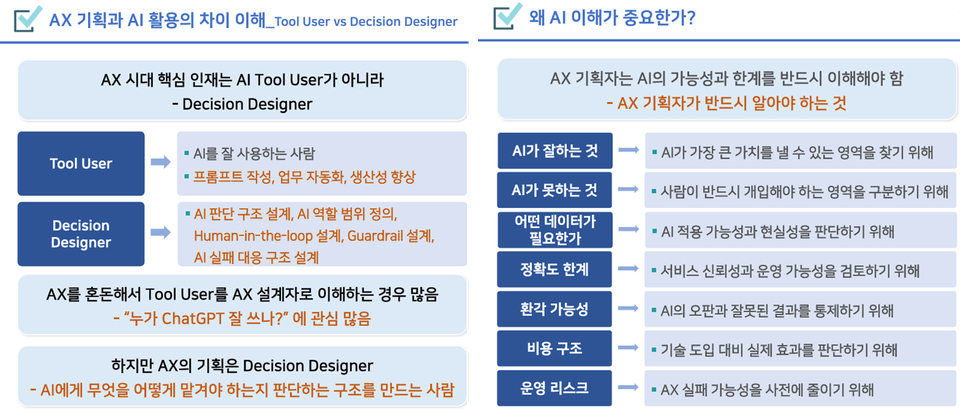Screen dimensions: 960x419
Task: Click the 하지만 AX의 기획은 Decision Designer panel
Action: (x=242, y=376)
